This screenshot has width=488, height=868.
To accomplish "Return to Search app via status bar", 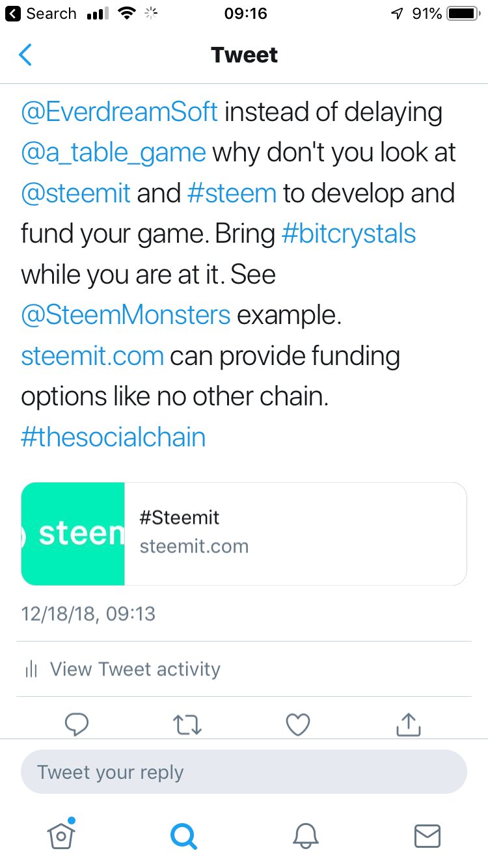I will 41,14.
